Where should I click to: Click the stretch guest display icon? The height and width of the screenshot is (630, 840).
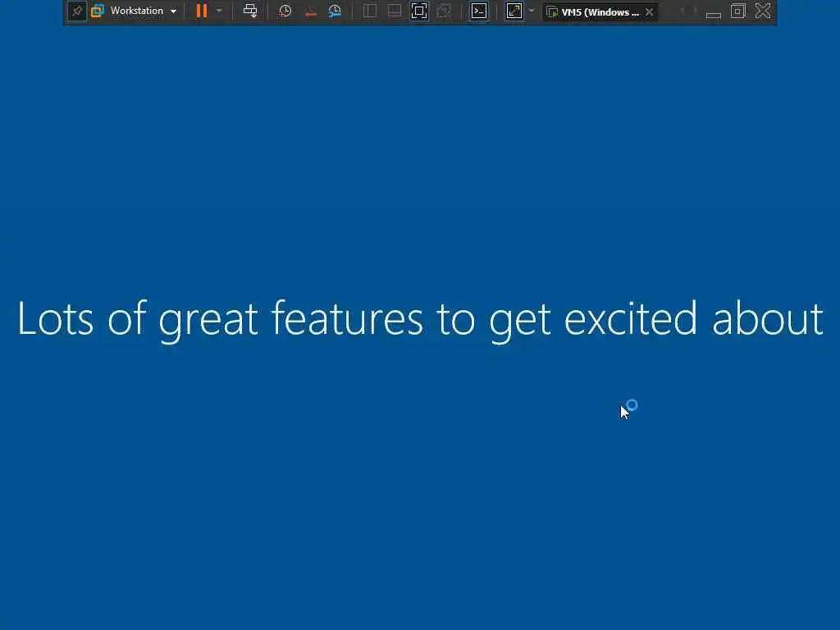tap(514, 11)
